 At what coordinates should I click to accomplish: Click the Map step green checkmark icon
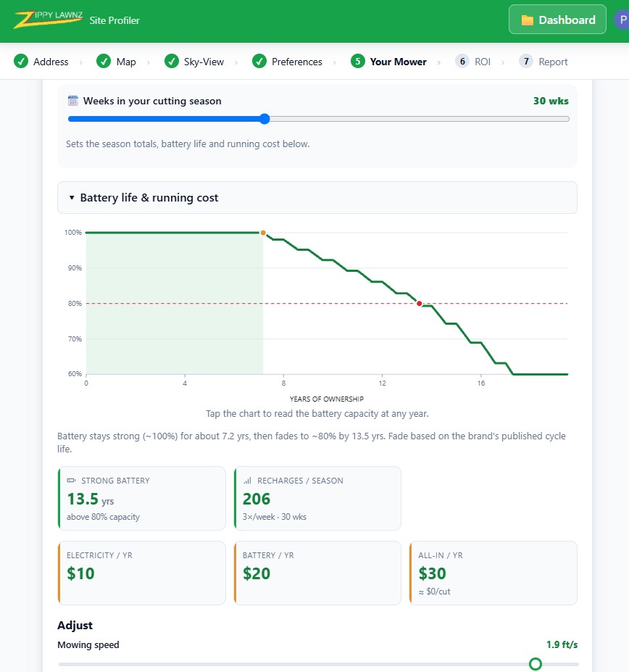click(x=103, y=62)
